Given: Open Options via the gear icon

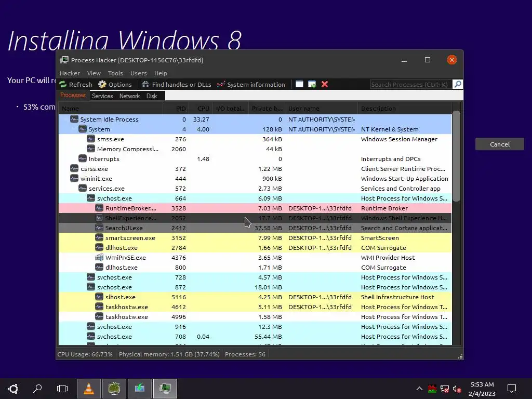Looking at the screenshot, I should 115,85.
